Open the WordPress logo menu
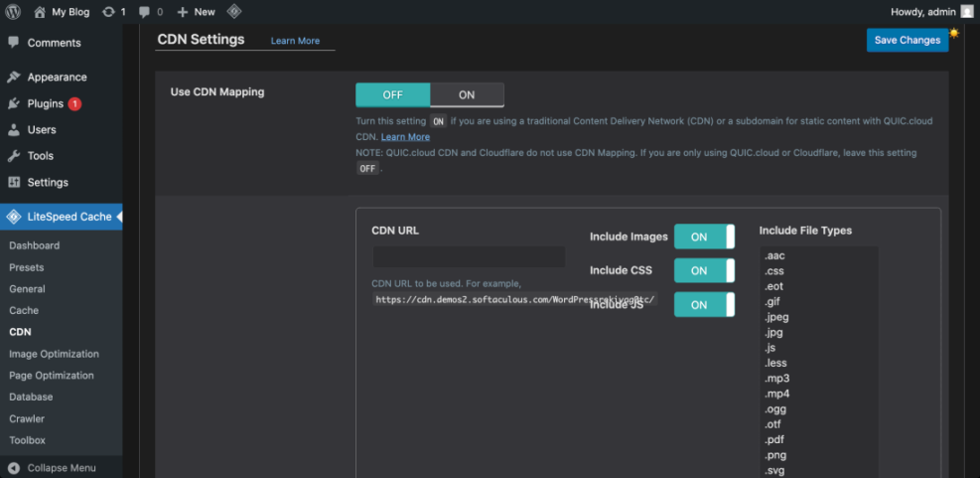The height and width of the screenshot is (478, 980). [13, 12]
